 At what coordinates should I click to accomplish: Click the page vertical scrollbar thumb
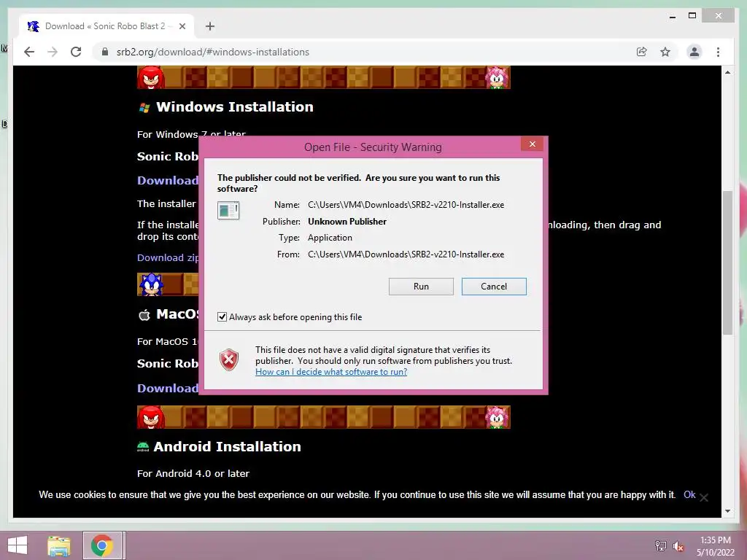coord(727,262)
